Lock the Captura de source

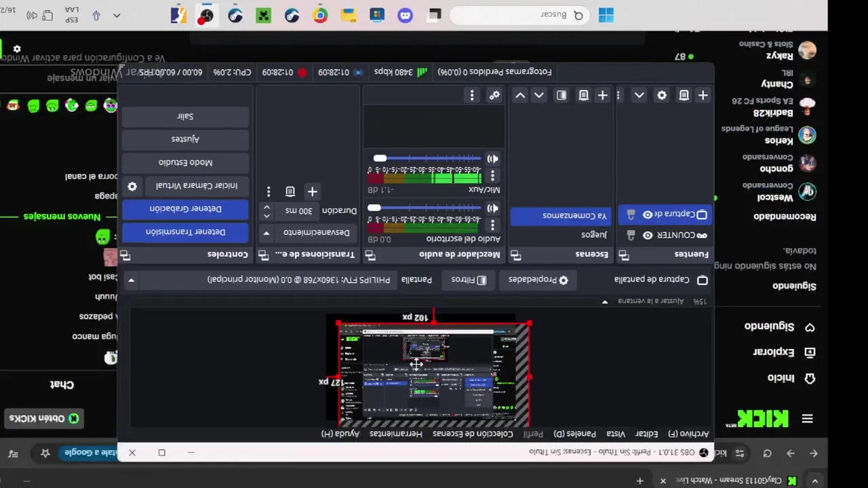pos(631,215)
